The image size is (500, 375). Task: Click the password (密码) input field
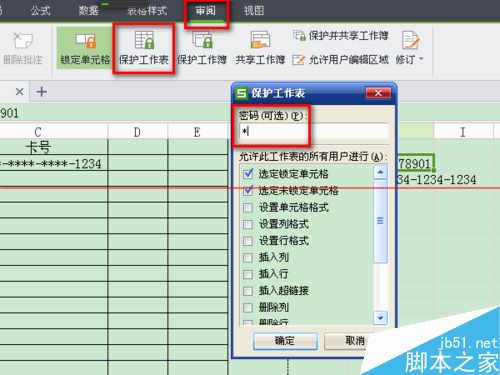(x=314, y=131)
